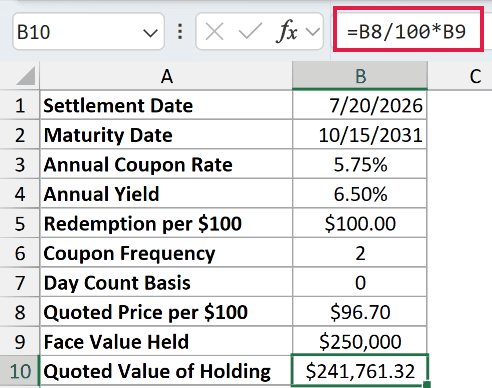This screenshot has height=388, width=492.
Task: Select row 10 header
Action: point(20,371)
